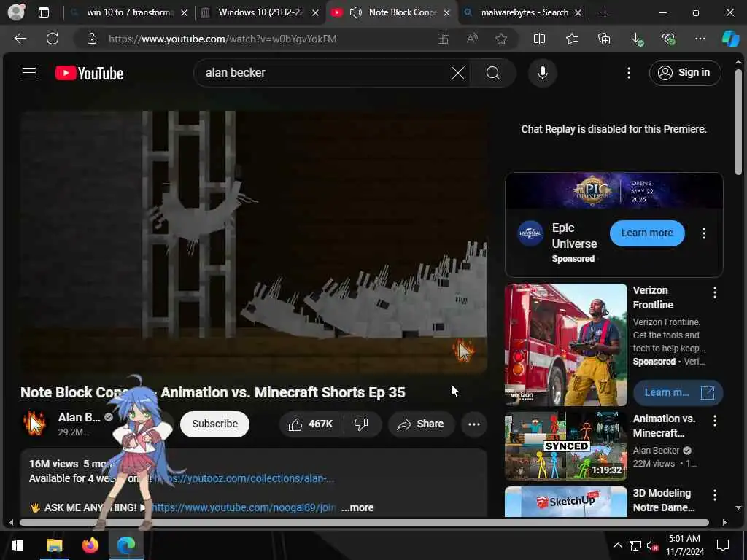Open the Epic Universe ad options menu

coord(704,233)
